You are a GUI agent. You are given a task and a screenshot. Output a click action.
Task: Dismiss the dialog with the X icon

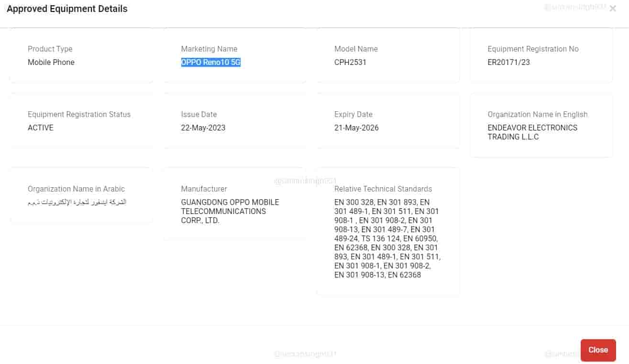tap(612, 9)
